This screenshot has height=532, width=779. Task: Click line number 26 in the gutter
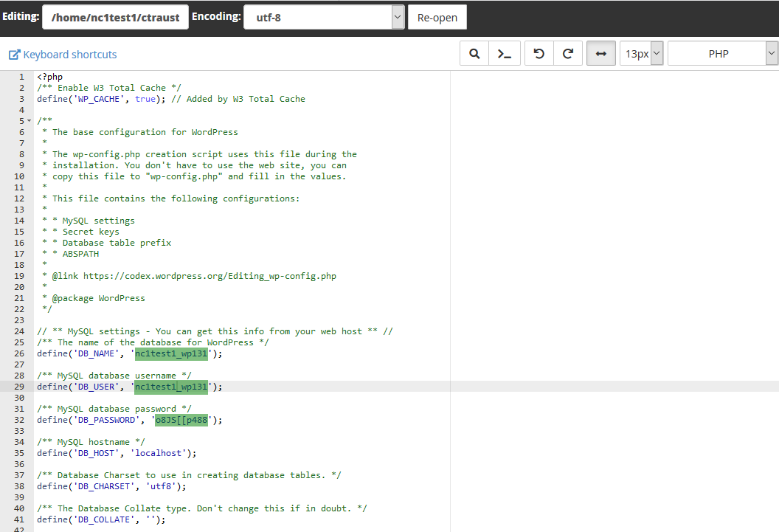[19, 353]
